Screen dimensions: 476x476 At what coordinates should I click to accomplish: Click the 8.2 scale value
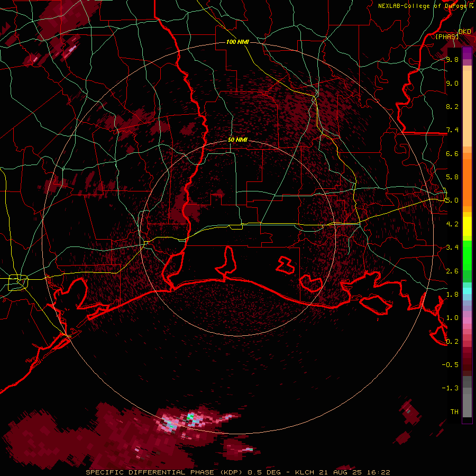pyautogui.click(x=452, y=106)
